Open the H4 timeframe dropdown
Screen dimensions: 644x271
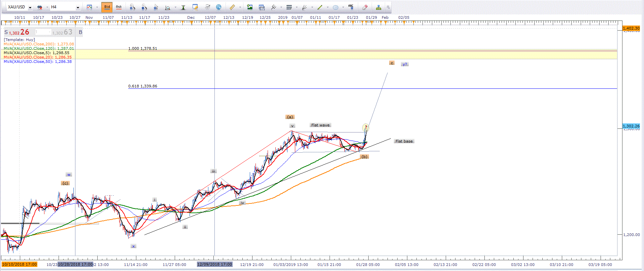click(x=78, y=7)
